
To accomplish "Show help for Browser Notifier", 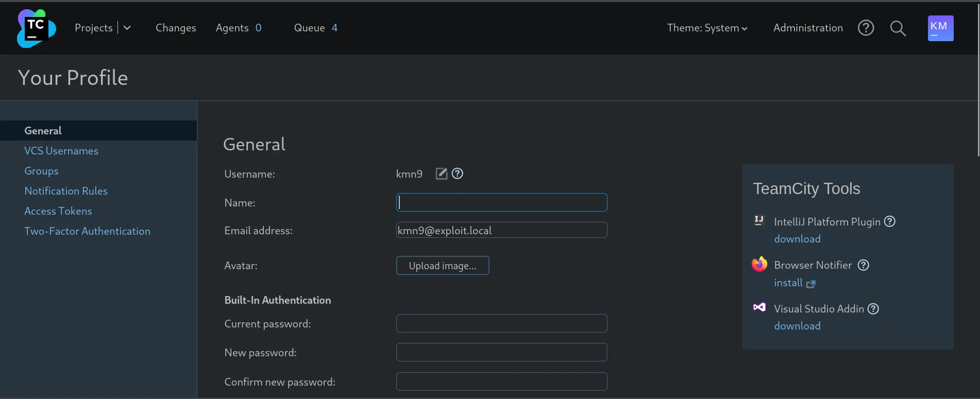I will pyautogui.click(x=864, y=265).
